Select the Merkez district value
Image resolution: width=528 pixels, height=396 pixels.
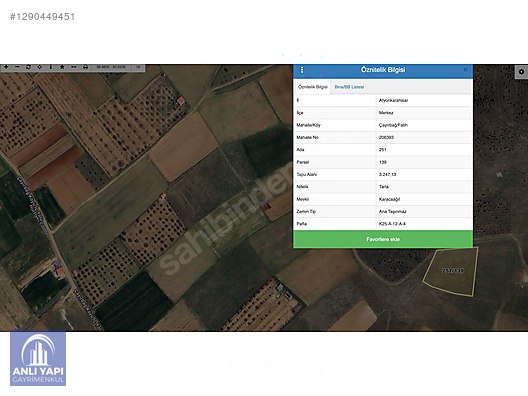tap(386, 113)
